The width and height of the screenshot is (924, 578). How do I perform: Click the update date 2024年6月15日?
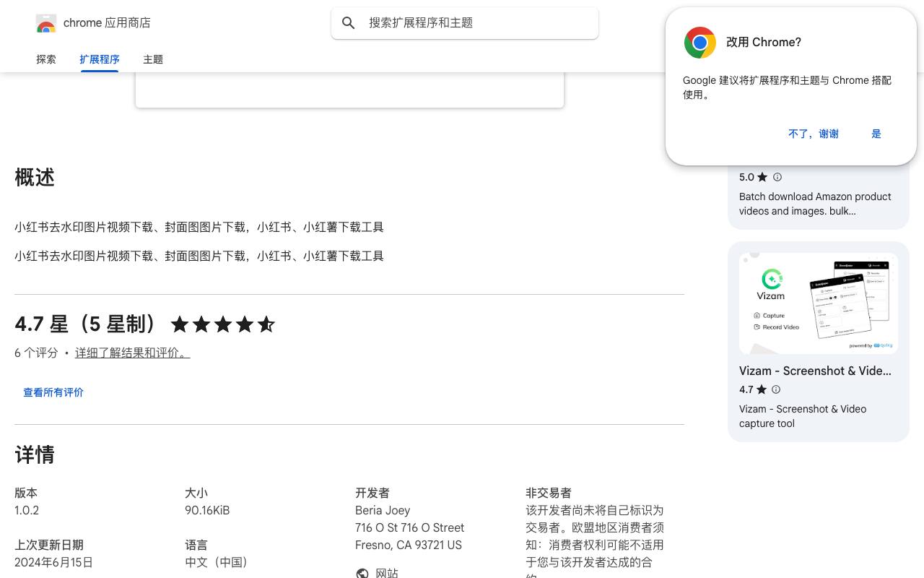pos(53,562)
